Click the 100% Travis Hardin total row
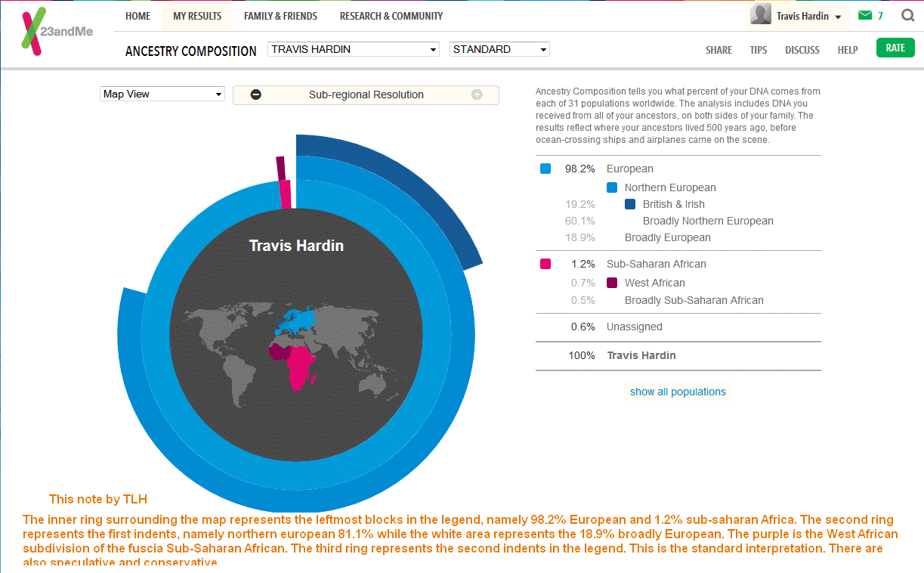This screenshot has height=573, width=924. (678, 355)
